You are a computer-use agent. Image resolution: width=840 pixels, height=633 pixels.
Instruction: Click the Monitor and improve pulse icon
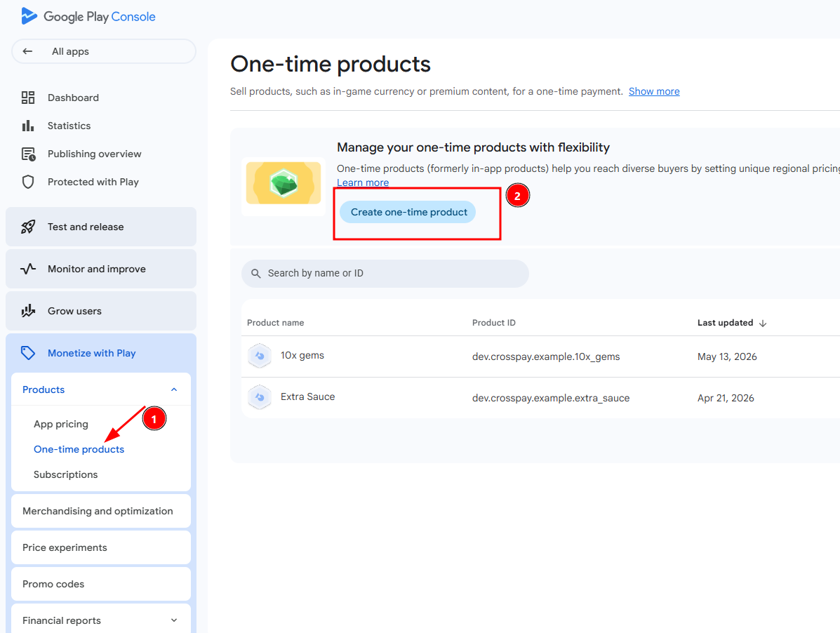click(28, 269)
